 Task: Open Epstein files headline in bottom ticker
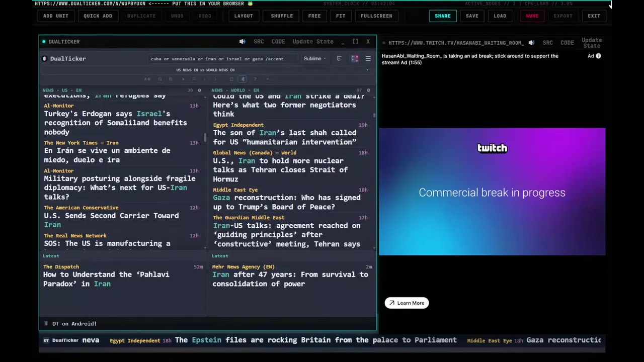(x=316, y=340)
